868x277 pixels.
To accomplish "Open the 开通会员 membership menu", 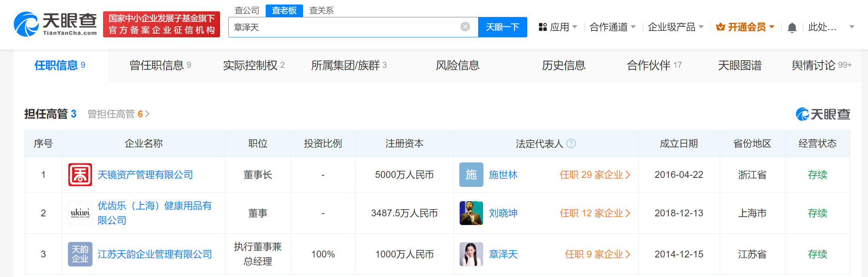I will [x=745, y=27].
